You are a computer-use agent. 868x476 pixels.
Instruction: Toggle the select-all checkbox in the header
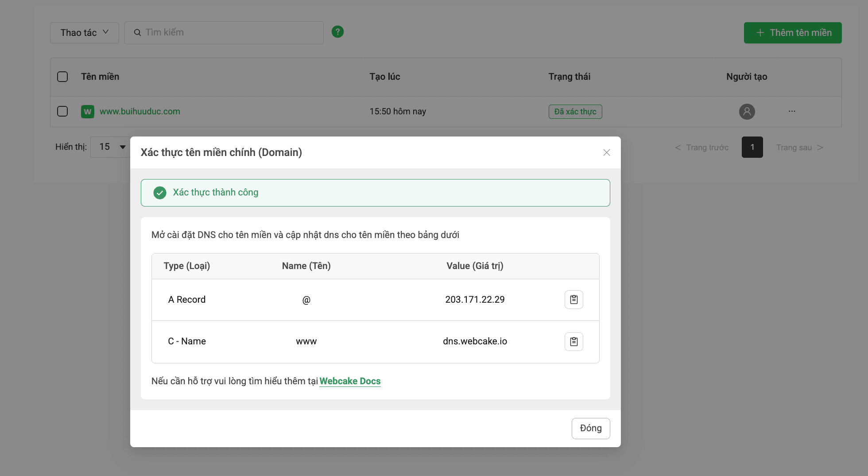coord(62,76)
